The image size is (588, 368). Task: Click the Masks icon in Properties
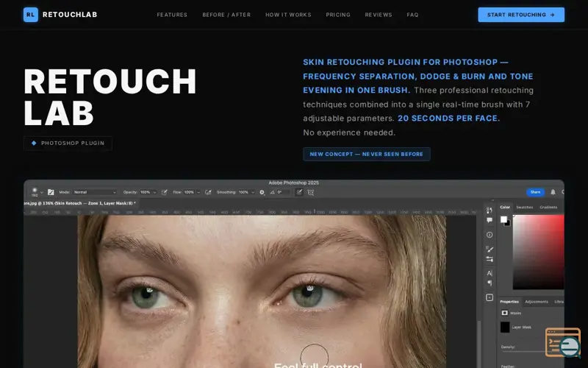coord(505,313)
